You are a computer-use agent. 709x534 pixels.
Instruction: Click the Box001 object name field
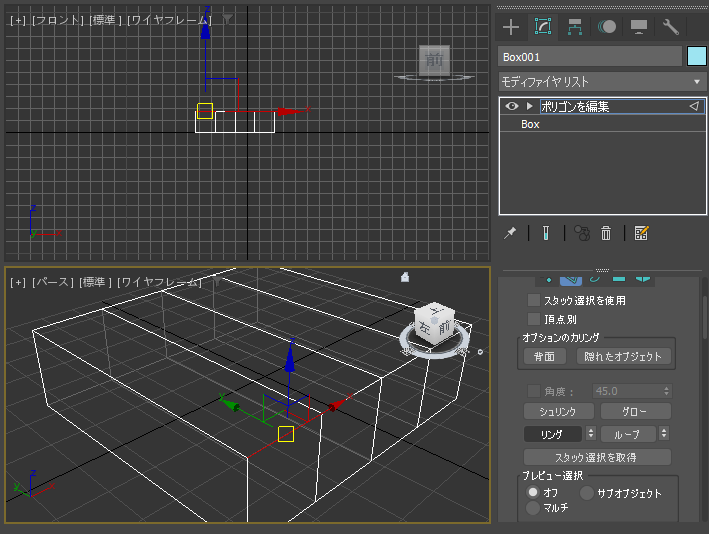[x=590, y=57]
